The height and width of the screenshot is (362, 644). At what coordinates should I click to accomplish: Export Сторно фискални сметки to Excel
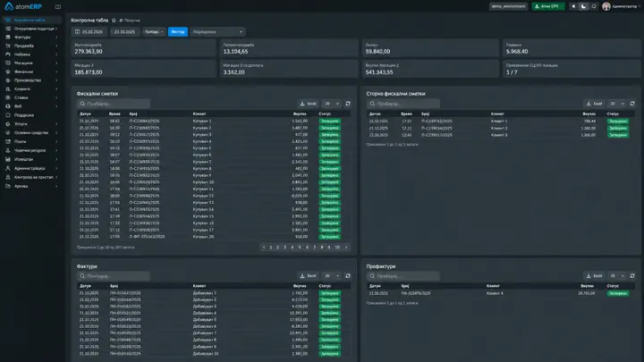coord(594,104)
